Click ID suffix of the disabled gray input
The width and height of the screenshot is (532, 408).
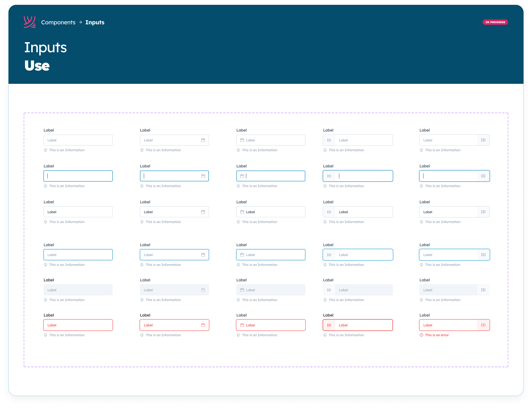(x=483, y=290)
